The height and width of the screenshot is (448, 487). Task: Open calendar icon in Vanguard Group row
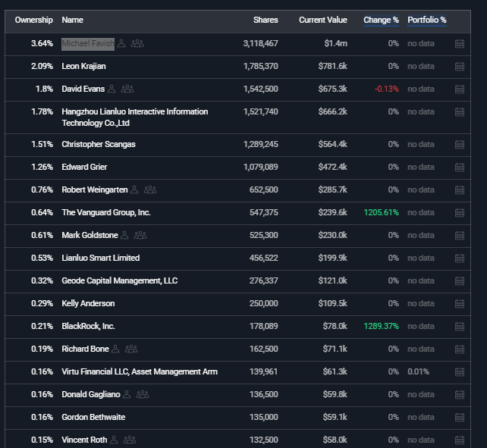[460, 213]
